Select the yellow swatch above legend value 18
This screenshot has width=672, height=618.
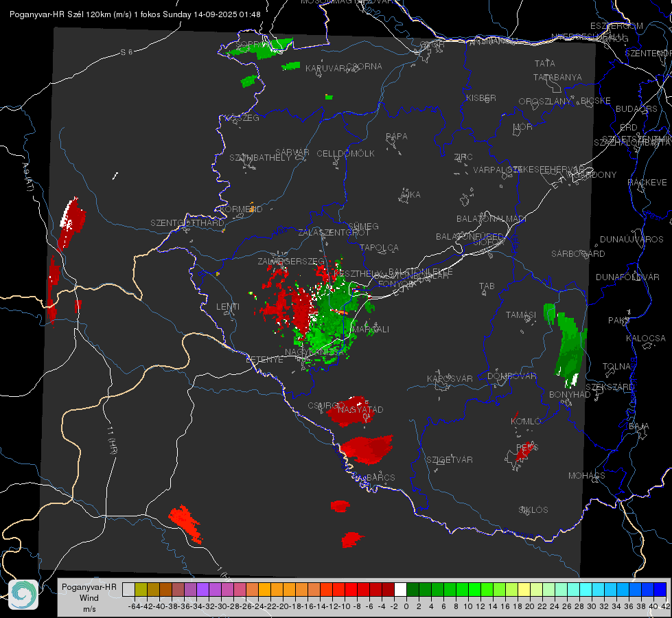point(524,589)
